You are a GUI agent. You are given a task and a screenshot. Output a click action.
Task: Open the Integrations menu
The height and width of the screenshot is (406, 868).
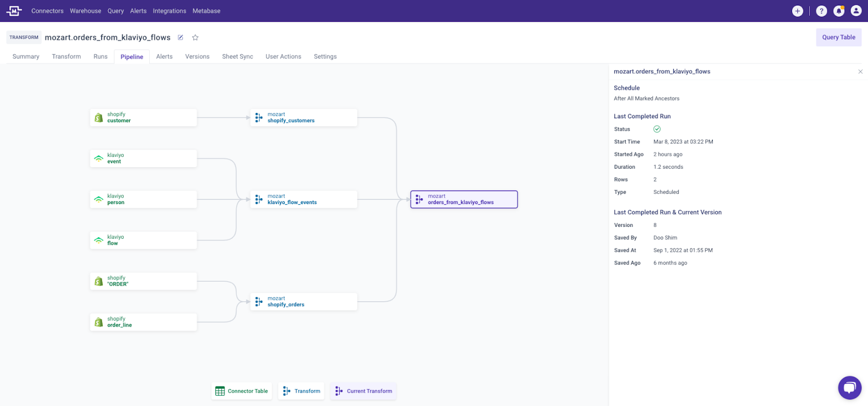click(x=169, y=11)
